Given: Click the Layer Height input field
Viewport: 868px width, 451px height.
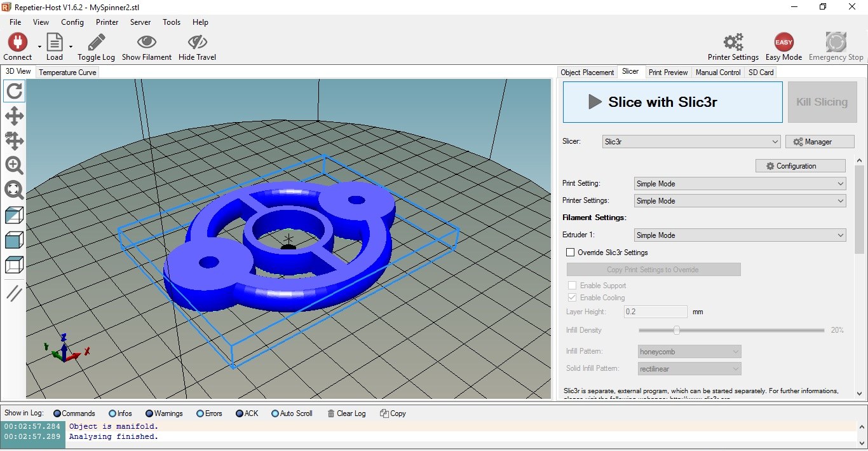Looking at the screenshot, I should pos(655,312).
